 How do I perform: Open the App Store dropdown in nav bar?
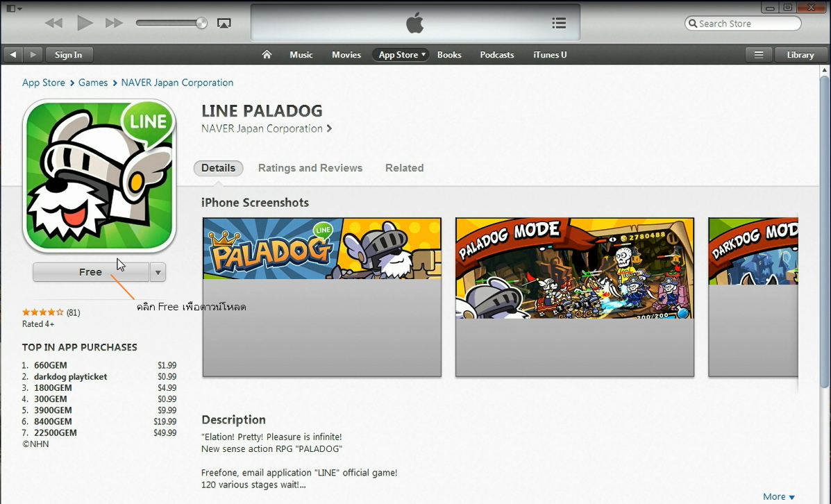coord(401,55)
